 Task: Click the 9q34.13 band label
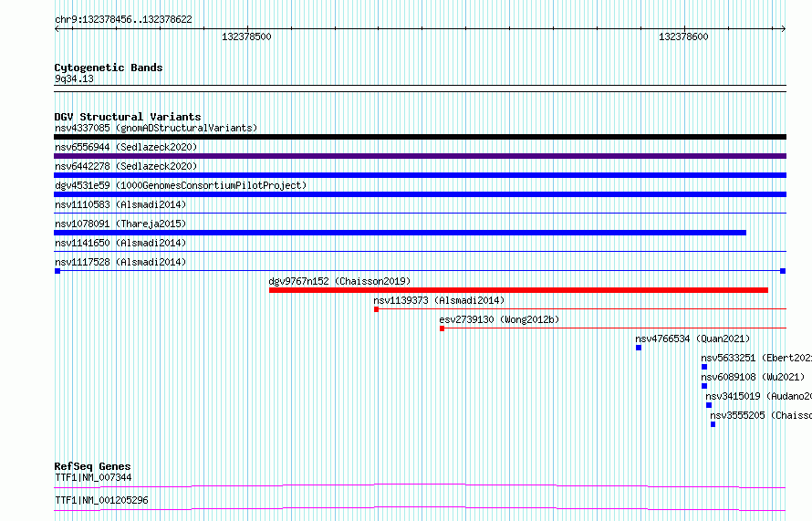pos(74,78)
